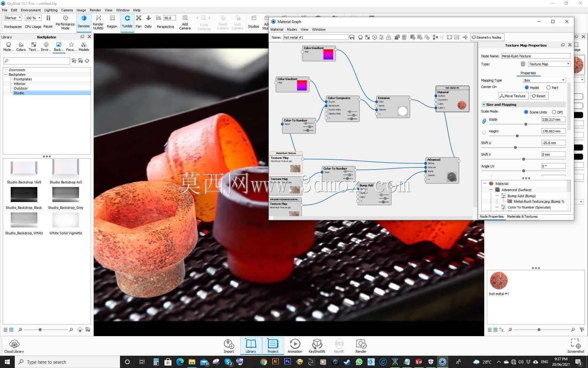The width and height of the screenshot is (588, 368).
Task: Take a Screenshot with the Screenshot icon
Action: (576, 343)
